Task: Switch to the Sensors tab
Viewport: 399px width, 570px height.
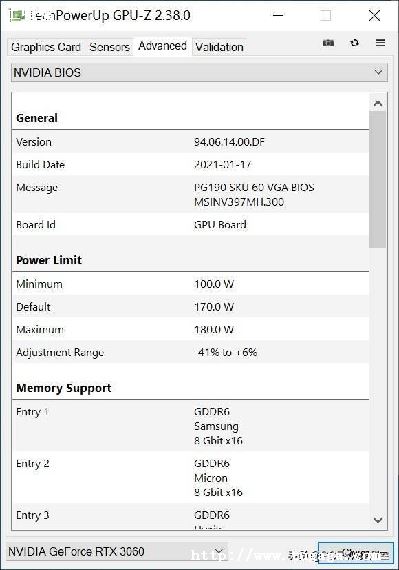Action: point(109,47)
